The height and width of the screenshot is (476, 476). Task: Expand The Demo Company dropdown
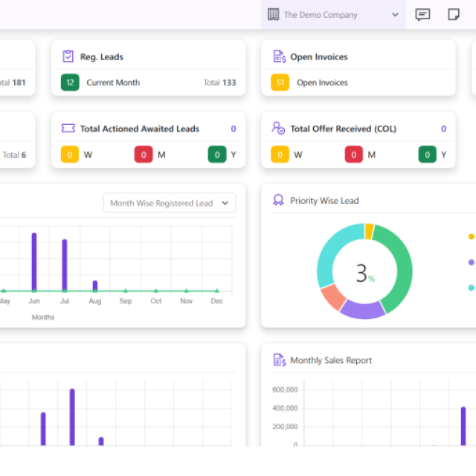tap(333, 15)
